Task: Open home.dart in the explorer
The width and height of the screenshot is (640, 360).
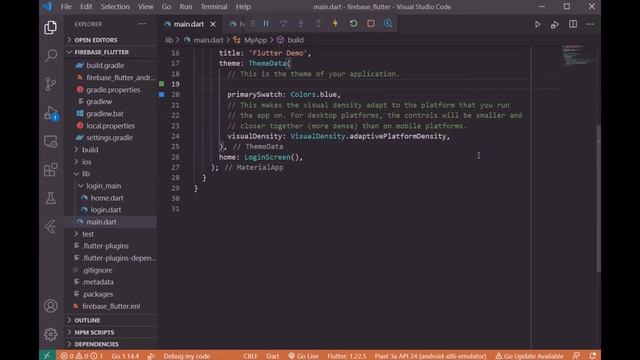Action: [107, 198]
